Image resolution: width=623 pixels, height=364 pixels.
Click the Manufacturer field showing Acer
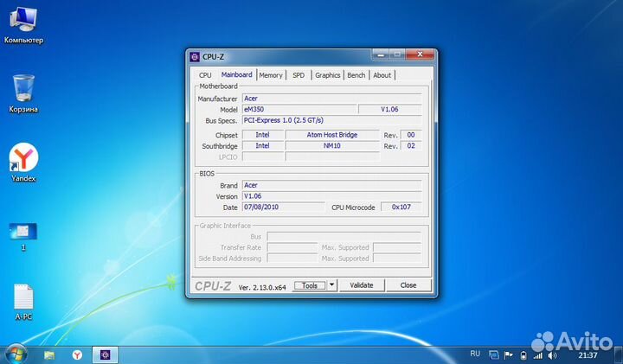[331, 99]
